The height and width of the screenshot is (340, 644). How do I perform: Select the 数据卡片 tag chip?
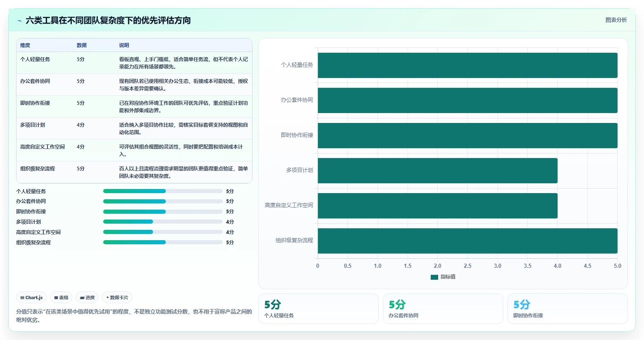pos(117,297)
